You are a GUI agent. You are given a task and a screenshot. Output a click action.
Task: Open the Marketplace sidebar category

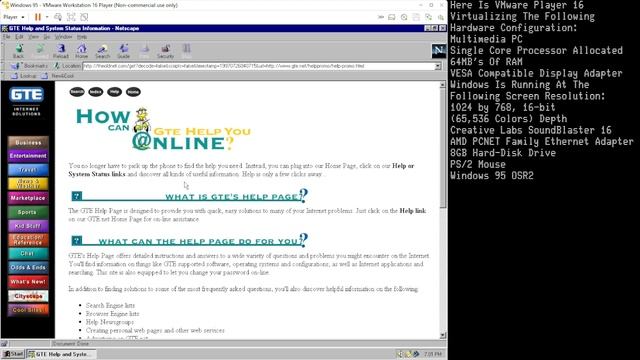(28, 198)
